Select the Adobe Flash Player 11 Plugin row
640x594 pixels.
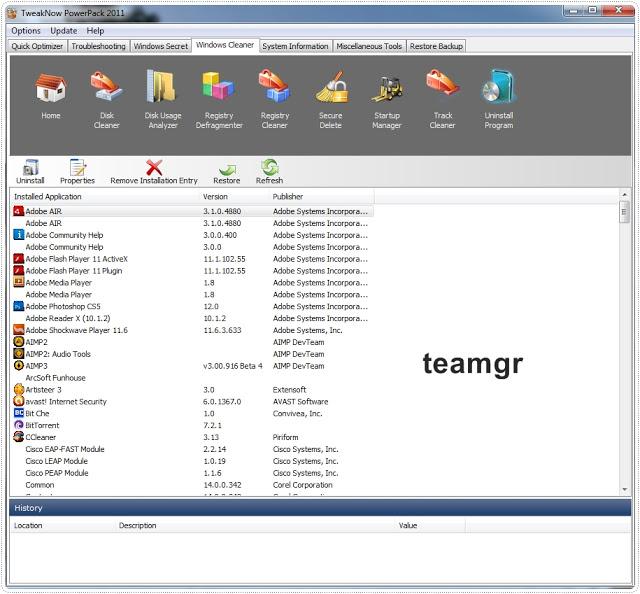click(193, 271)
